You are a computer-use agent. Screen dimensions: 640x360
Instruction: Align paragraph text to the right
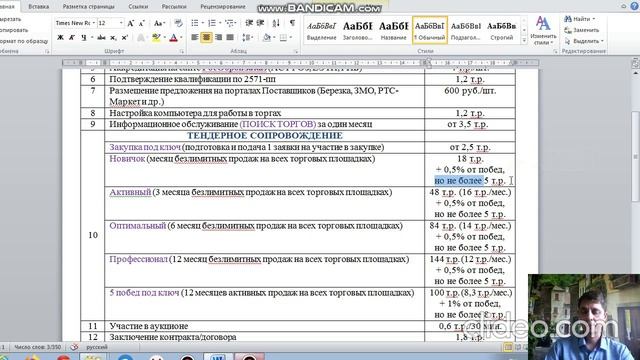coord(218,38)
